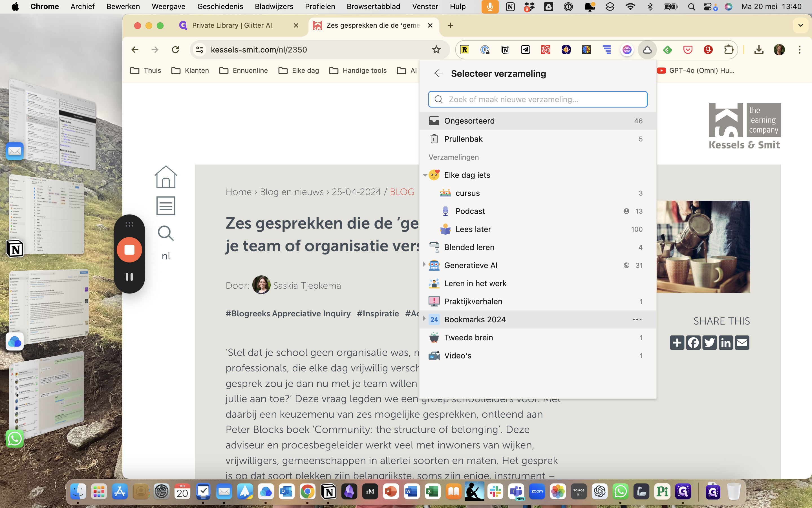
Task: Bookmark this page with the star icon
Action: point(436,50)
